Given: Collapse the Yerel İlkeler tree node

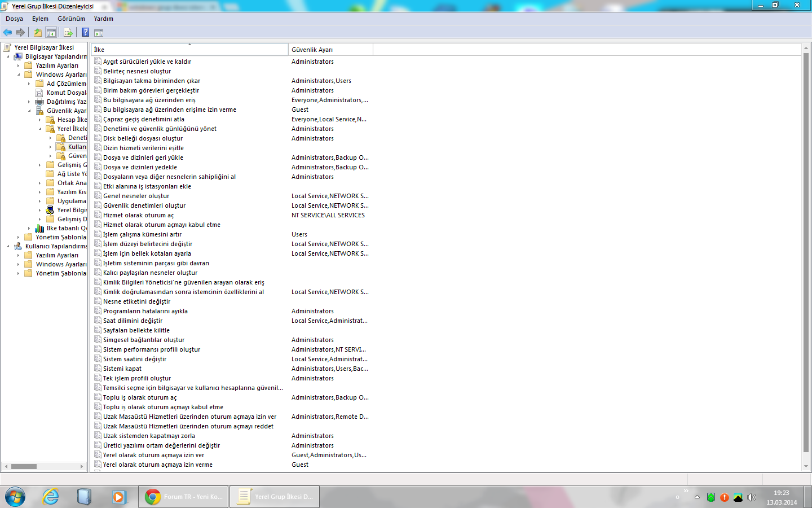Looking at the screenshot, I should coord(40,129).
